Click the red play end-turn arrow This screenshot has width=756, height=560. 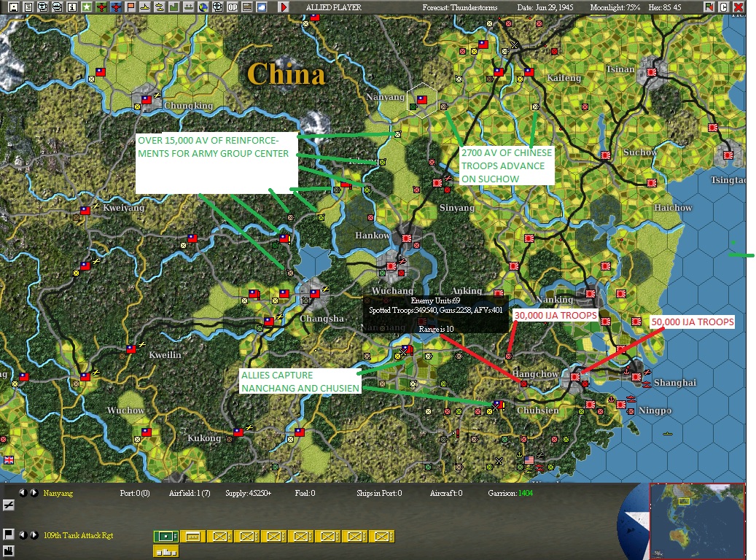pyautogui.click(x=284, y=7)
